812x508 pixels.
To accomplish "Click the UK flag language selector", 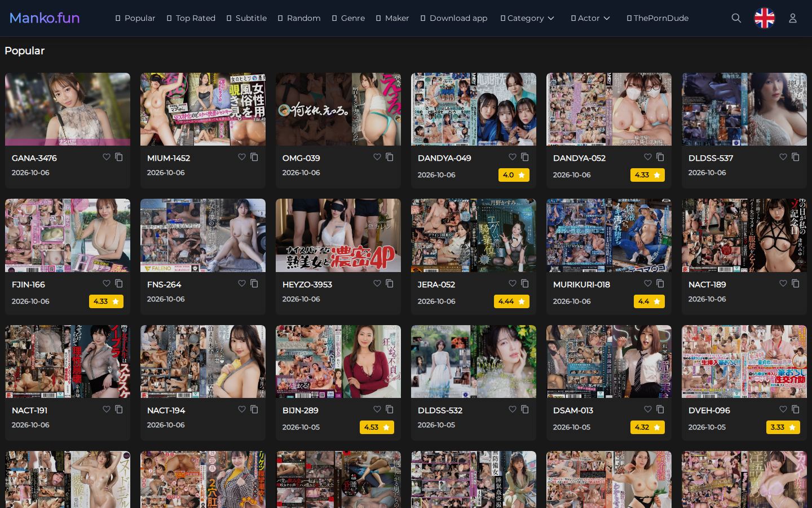I will (765, 18).
